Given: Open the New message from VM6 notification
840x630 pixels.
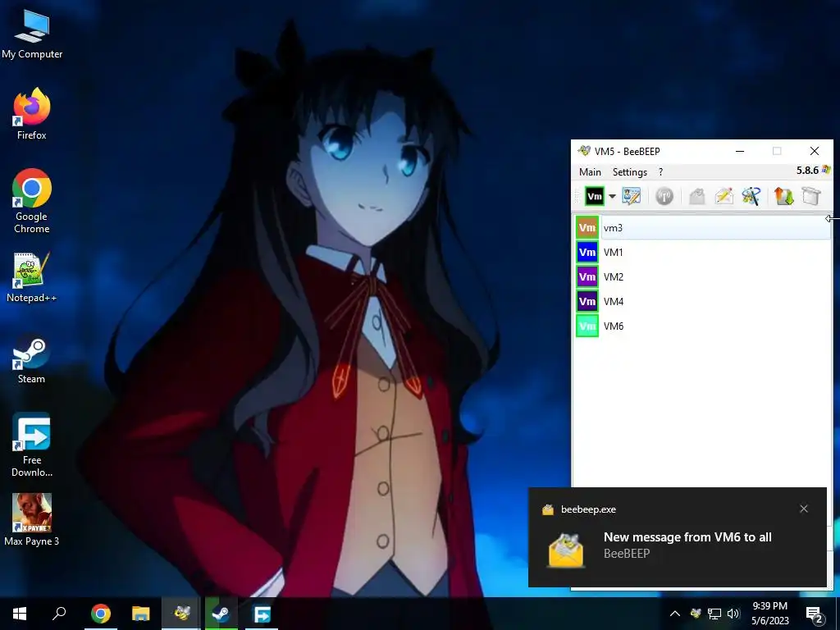Looking at the screenshot, I should pos(677,537).
